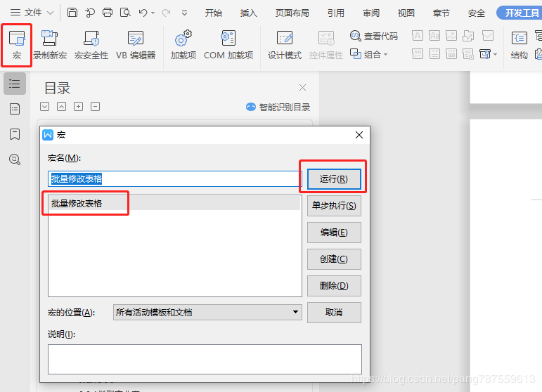542x392 pixels.
Task: Insert plain text content control (Aa icon)
Action: pos(434,36)
